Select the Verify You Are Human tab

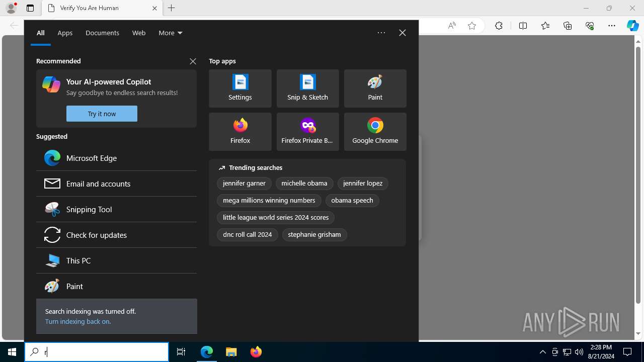tap(101, 8)
